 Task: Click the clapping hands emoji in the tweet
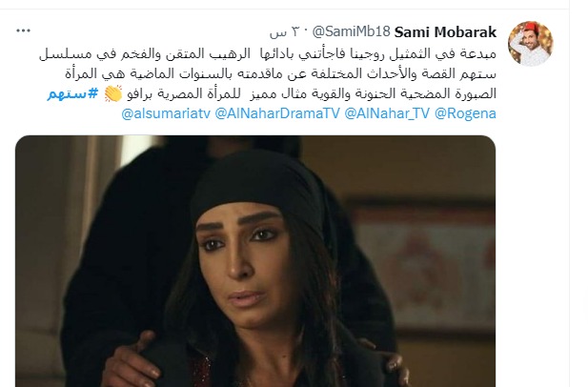point(113,93)
